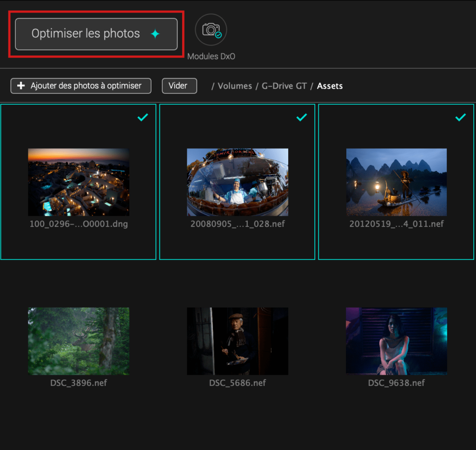Click the filename DSC_3896.nef

79,383
